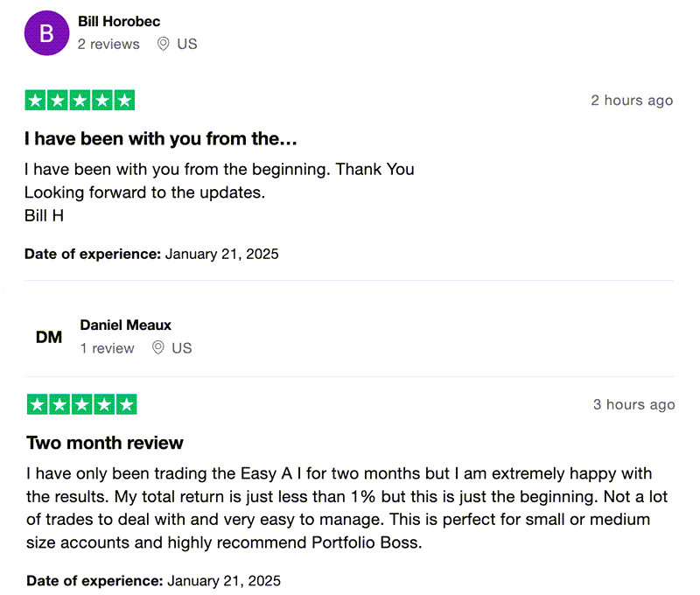Click location pin icon next to Bill's US
Image resolution: width=700 pixels, height=595 pixels.
pos(163,44)
